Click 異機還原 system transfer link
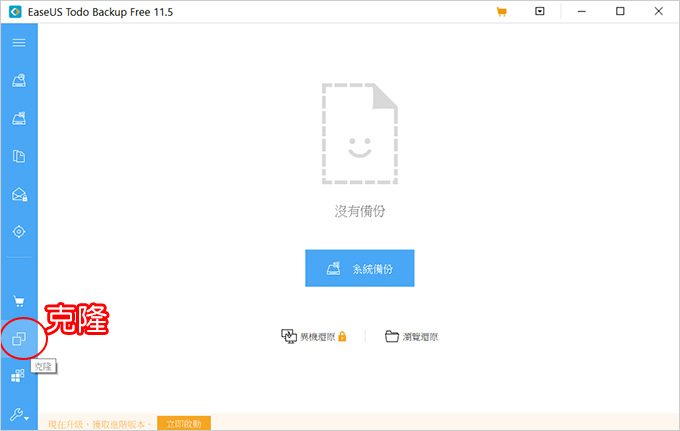 tap(314, 336)
